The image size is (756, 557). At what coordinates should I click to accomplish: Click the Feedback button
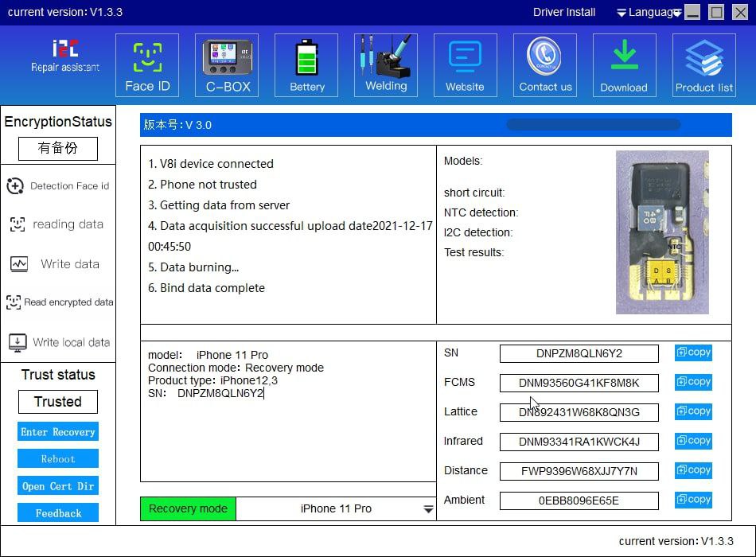[x=58, y=513]
